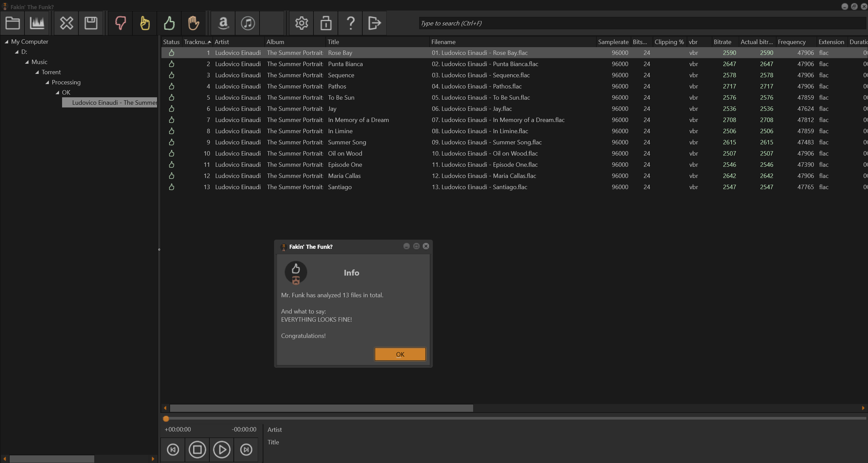Collapse the Processing tree node
This screenshot has height=463, width=868.
(x=47, y=82)
